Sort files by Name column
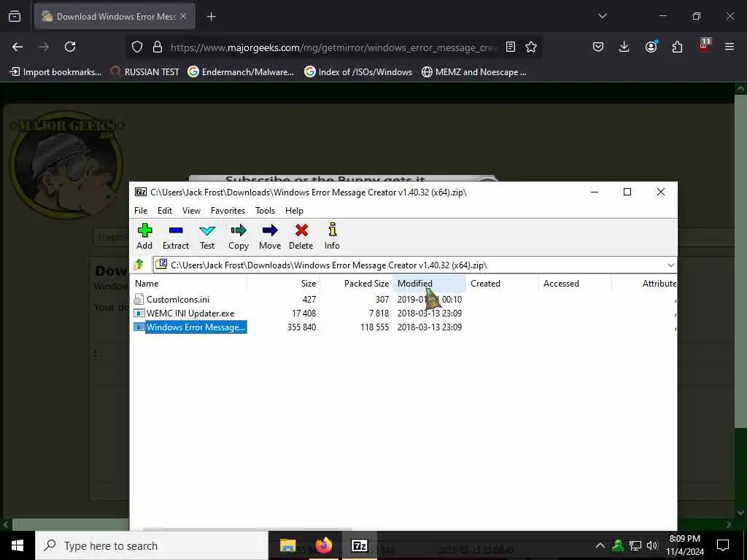This screenshot has width=747, height=560. (189, 284)
